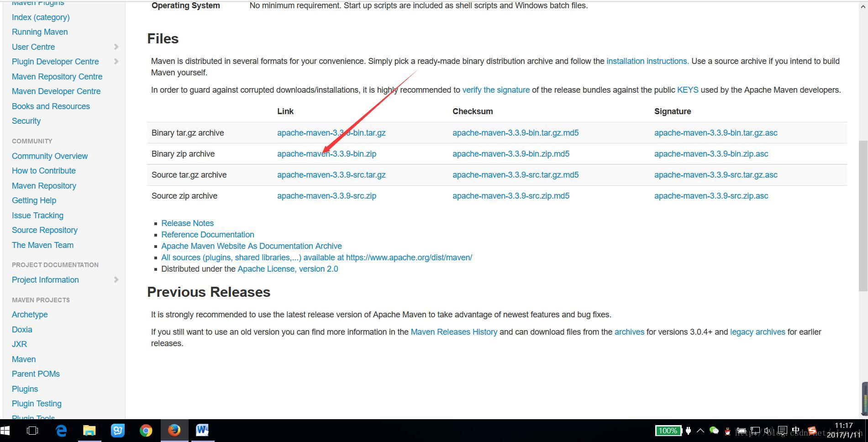Open the Action Center notifications icon
Viewport: 868px width, 442px height.
click(783, 431)
